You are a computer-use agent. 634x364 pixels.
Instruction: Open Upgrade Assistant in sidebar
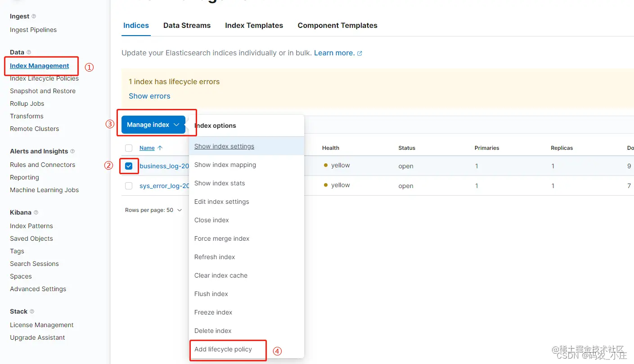pos(37,337)
